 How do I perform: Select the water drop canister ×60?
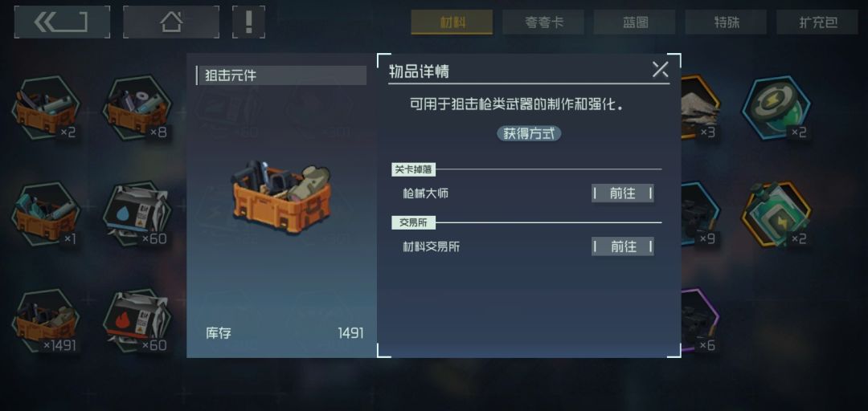[x=137, y=214]
